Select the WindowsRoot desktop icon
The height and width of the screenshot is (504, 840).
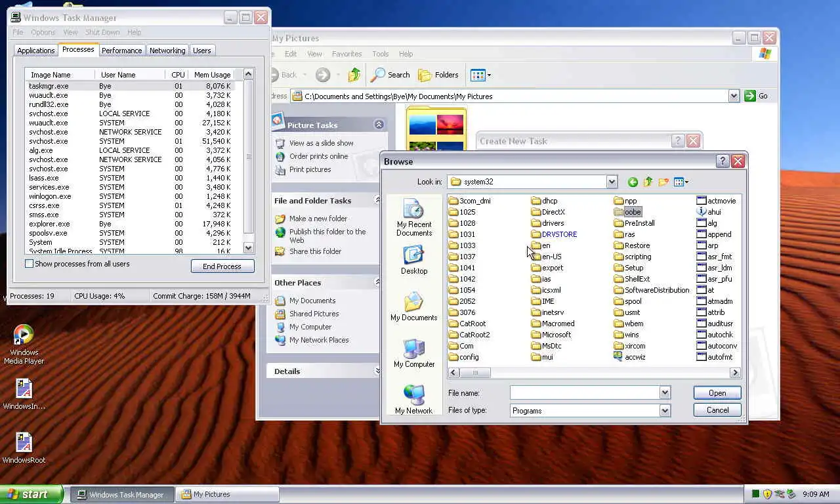pyautogui.click(x=24, y=448)
